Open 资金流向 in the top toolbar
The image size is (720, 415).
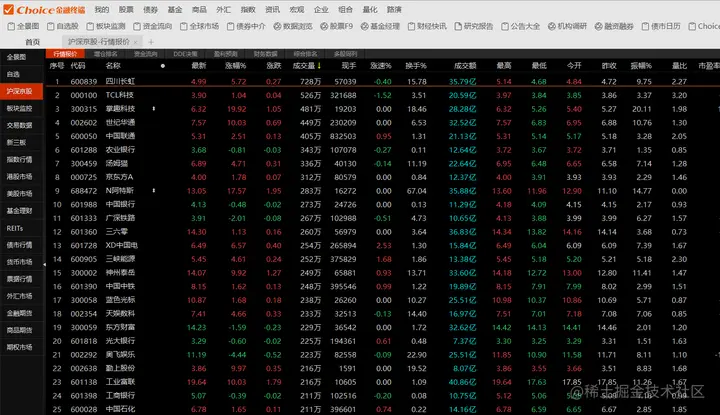coord(152,27)
